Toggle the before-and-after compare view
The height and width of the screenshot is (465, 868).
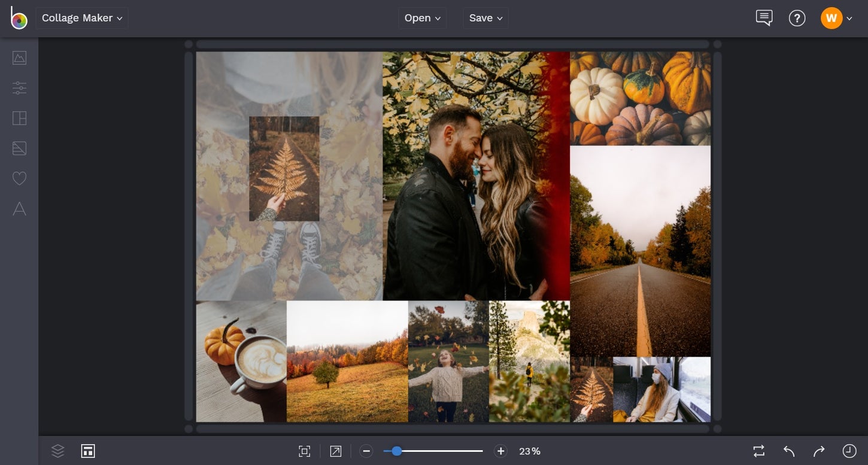coord(758,451)
